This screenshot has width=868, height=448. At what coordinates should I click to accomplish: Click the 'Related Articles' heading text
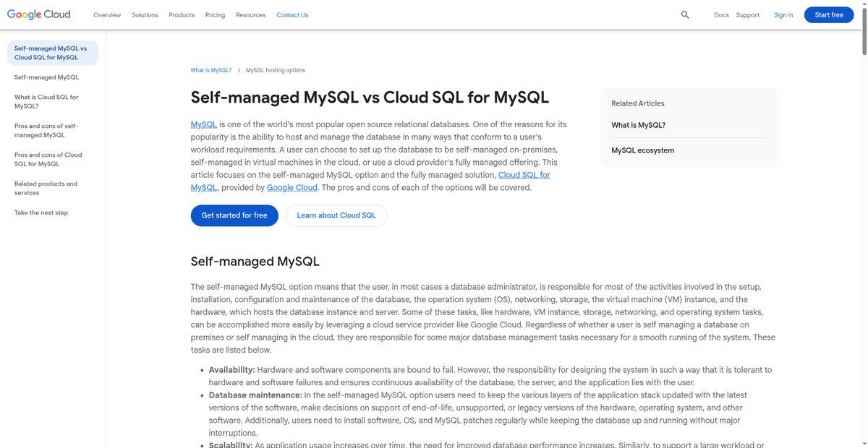[x=637, y=103]
